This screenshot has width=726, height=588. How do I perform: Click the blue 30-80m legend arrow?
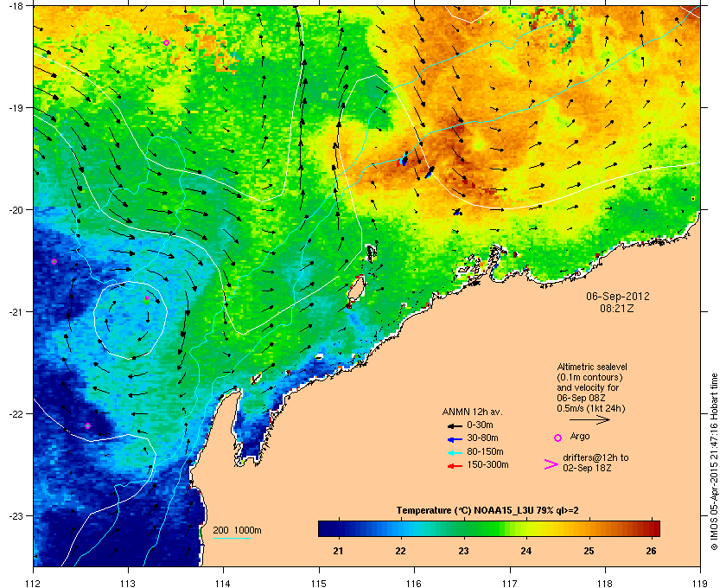coord(455,438)
